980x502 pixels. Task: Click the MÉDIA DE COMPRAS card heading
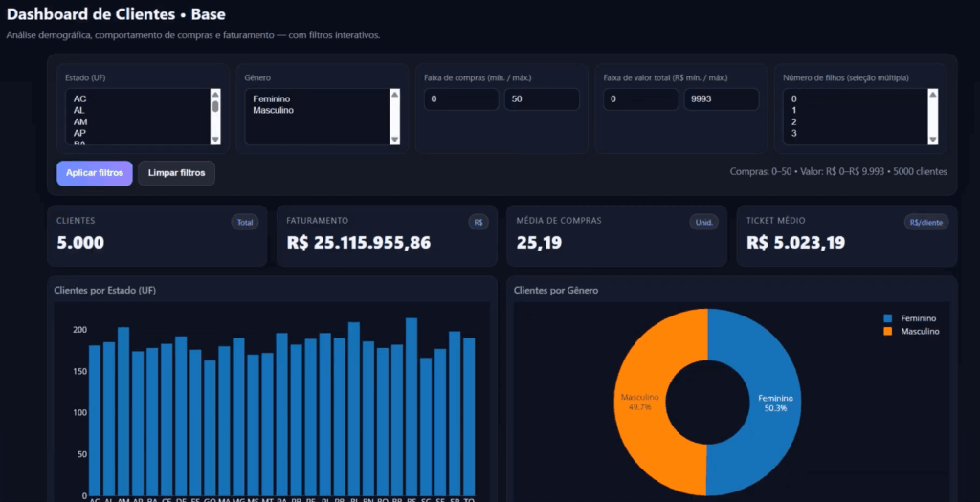(559, 221)
